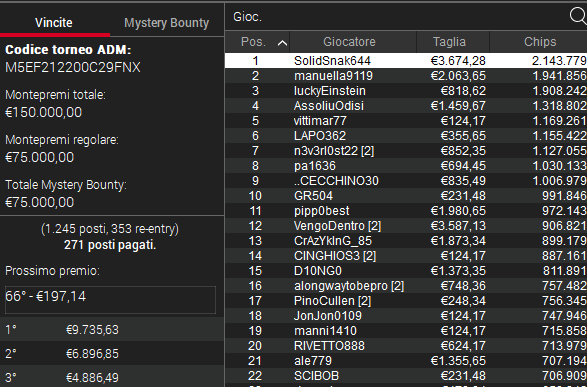This screenshot has width=587, height=387.
Task: Click second place prize €6.896,85
Action: [92, 354]
